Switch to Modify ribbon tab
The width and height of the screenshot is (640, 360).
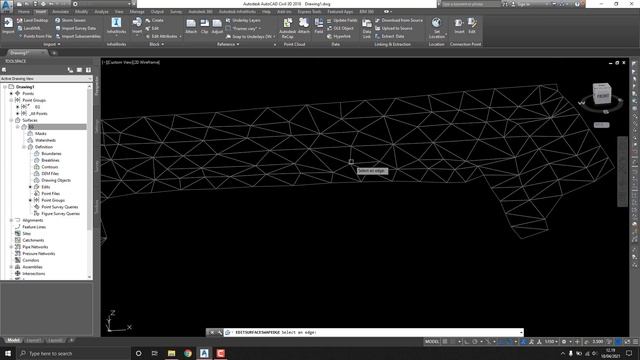click(x=82, y=12)
